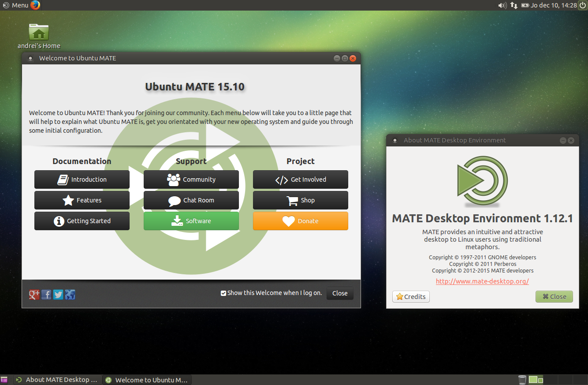Screen dimensions: 588x385
Task: Select the andrei's Home desktop folder
Action: point(39,36)
